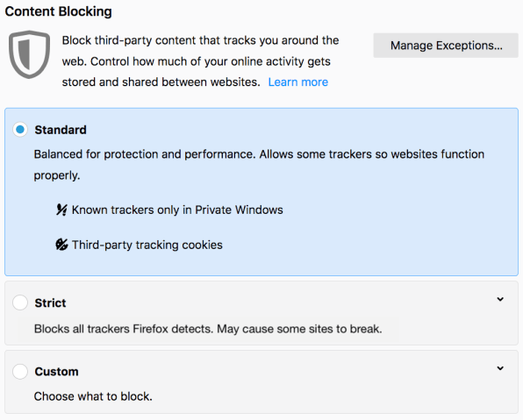The image size is (523, 420).
Task: Click the 'Balanced for protection and performance' description
Action: 259,165
